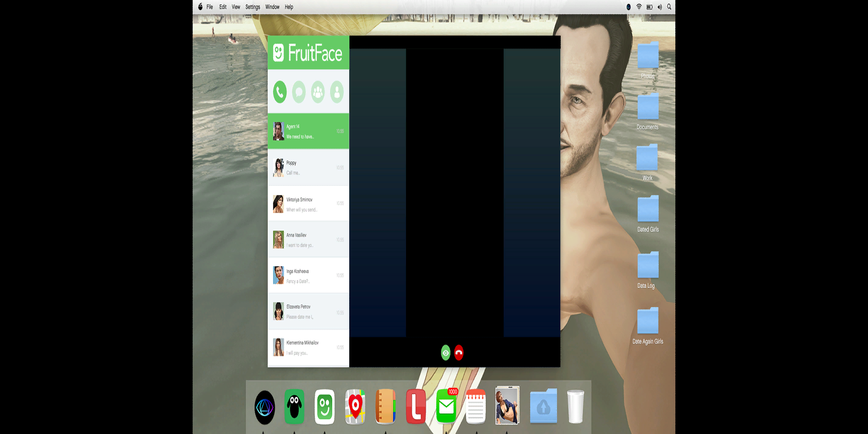Click the dark circular menu bar icon
This screenshot has height=434, width=868.
[629, 7]
